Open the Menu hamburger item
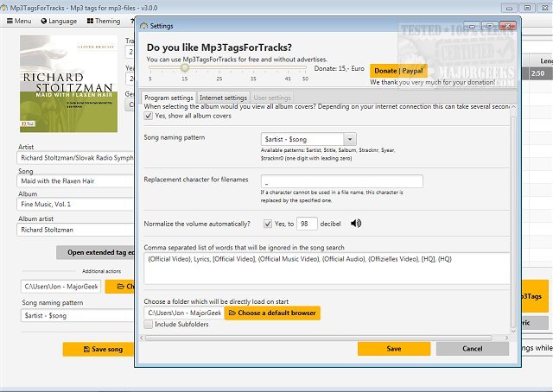Screen dimensions: 553x392 coord(19,21)
